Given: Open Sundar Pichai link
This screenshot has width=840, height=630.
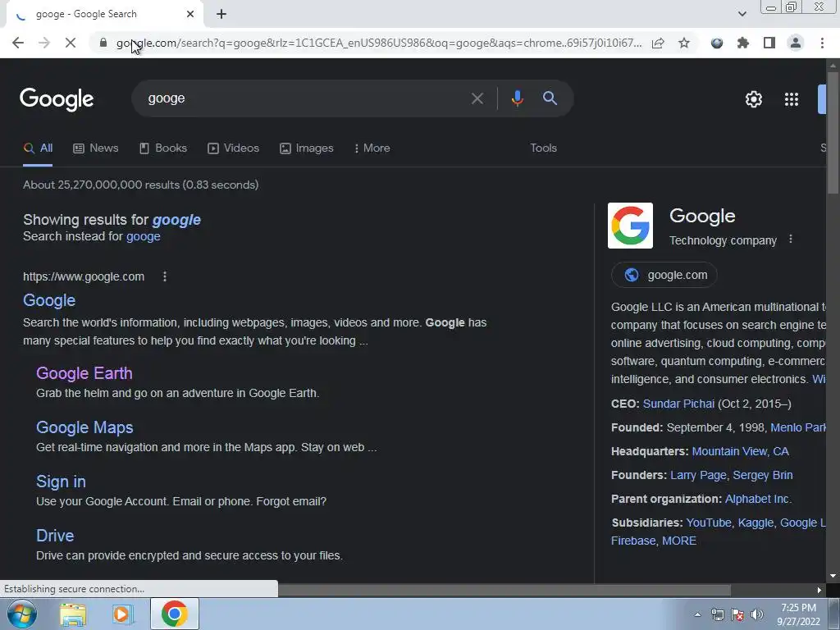Looking at the screenshot, I should pyautogui.click(x=678, y=404).
